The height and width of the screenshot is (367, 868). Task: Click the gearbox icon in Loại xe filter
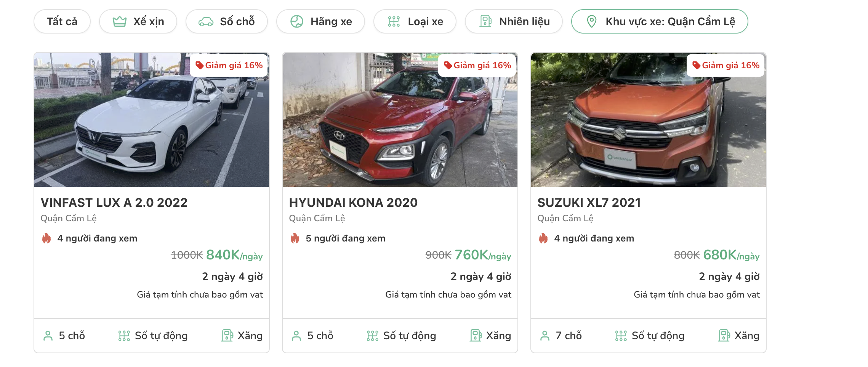(394, 21)
